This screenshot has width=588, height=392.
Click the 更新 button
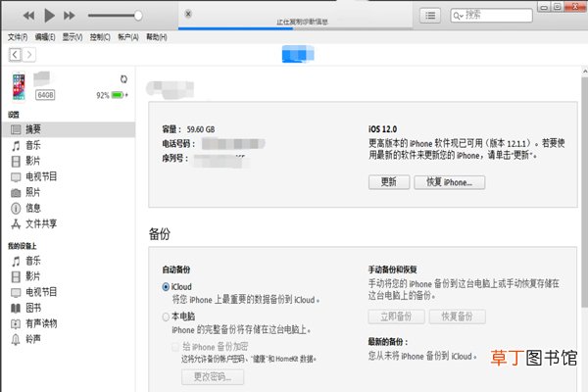click(389, 182)
